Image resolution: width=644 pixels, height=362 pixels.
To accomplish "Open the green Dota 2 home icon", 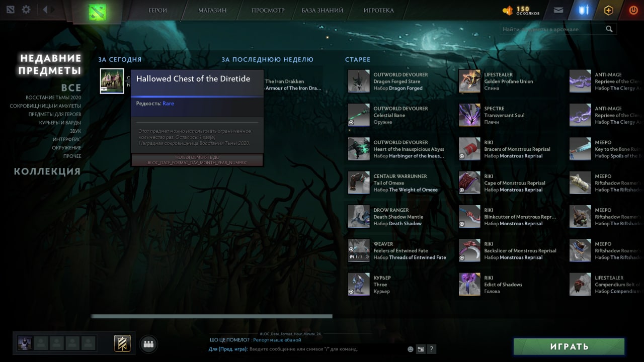I will (x=97, y=12).
